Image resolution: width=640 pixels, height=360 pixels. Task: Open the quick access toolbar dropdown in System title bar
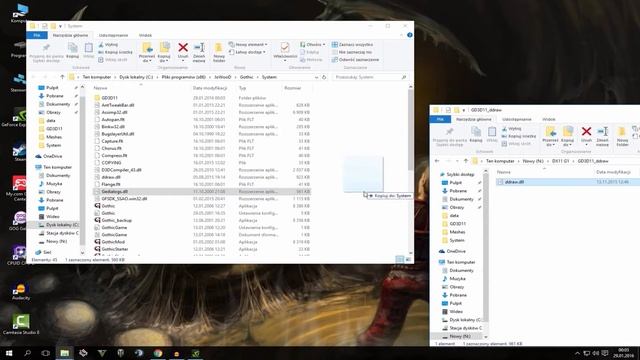pyautogui.click(x=60, y=26)
